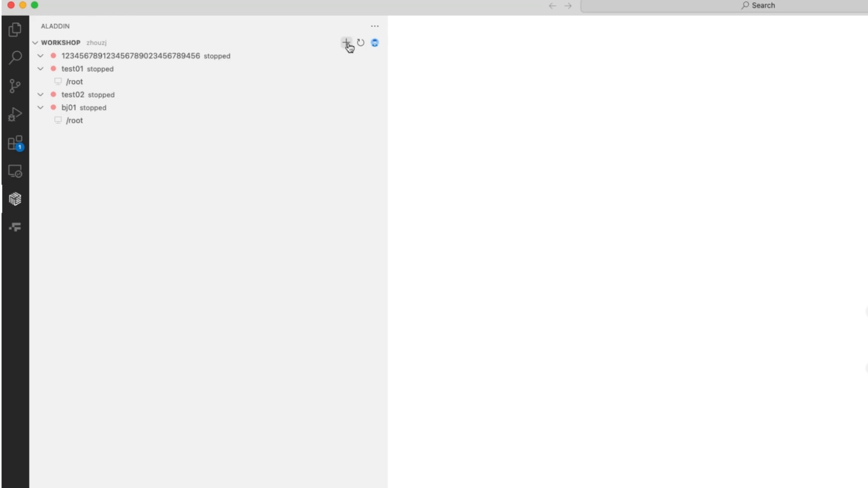Select the /root entry under test01

coord(75,82)
